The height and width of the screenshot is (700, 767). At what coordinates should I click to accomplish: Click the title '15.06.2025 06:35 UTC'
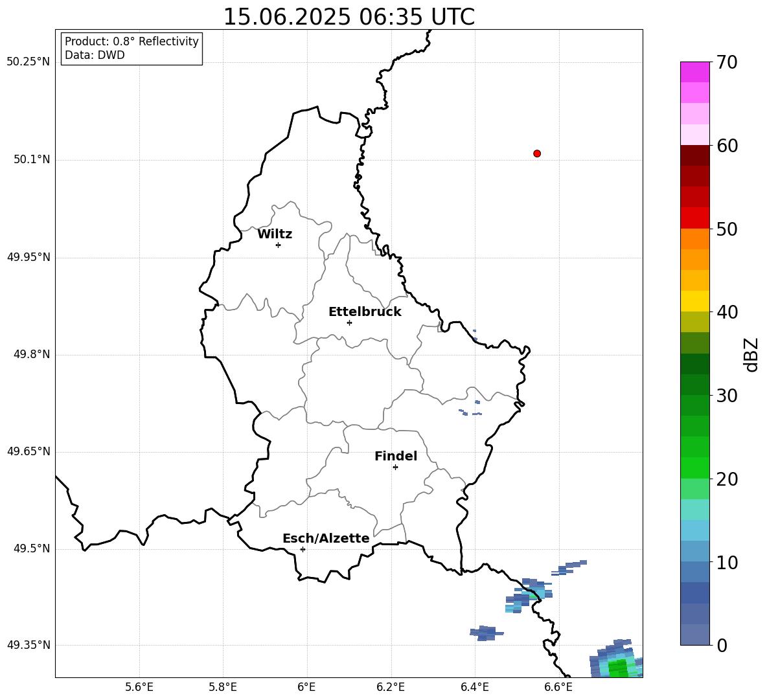point(349,16)
